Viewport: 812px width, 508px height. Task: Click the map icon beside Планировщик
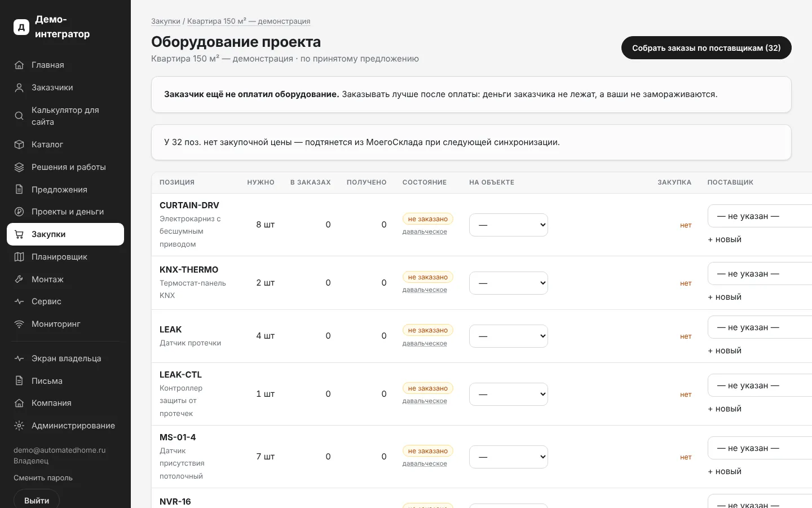(19, 257)
